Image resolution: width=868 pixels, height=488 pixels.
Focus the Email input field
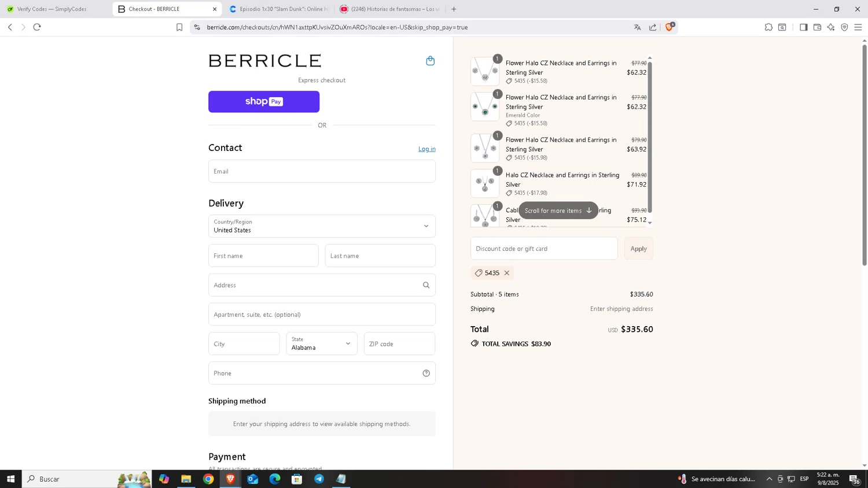click(322, 171)
